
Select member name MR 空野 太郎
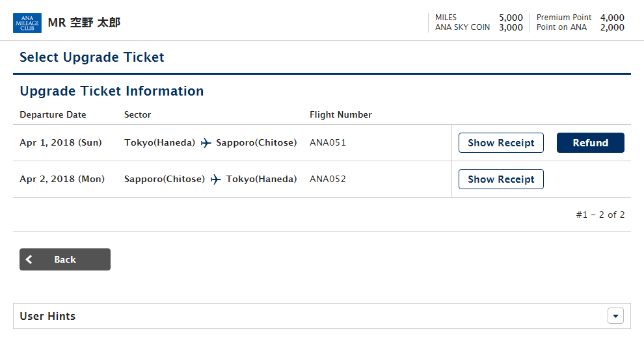pos(84,23)
